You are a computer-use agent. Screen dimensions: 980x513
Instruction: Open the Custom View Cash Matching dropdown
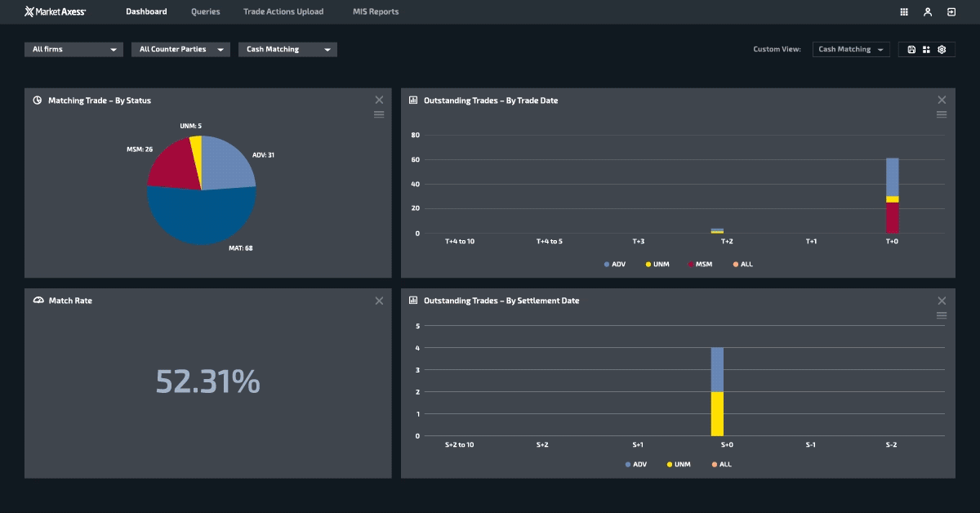pyautogui.click(x=850, y=49)
